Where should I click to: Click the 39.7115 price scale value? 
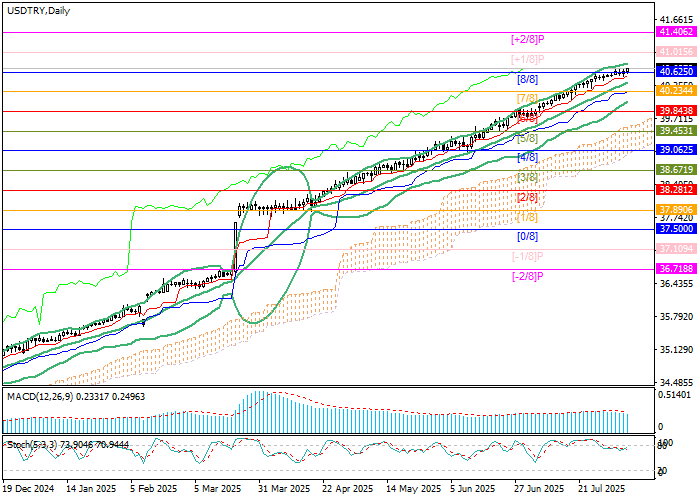pyautogui.click(x=676, y=119)
